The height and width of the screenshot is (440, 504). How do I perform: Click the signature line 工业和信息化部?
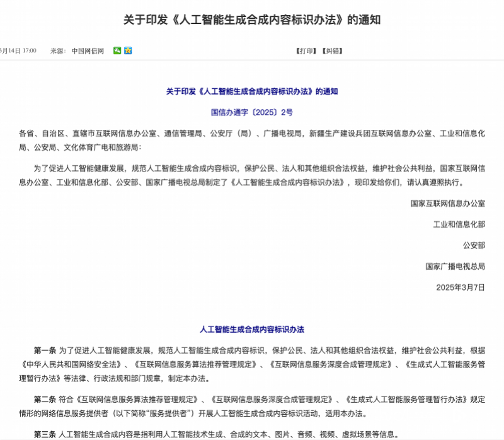click(x=459, y=224)
